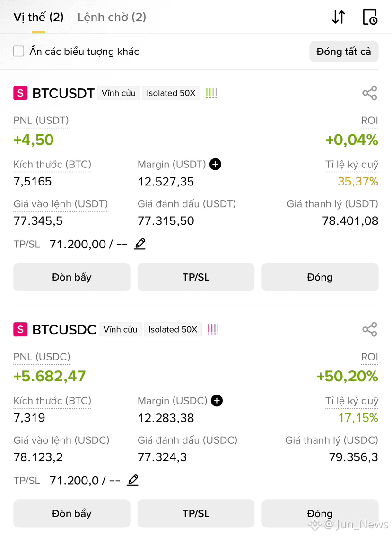Click BTCUSDC's TP/SL button
The width and height of the screenshot is (392, 536).
tap(196, 513)
